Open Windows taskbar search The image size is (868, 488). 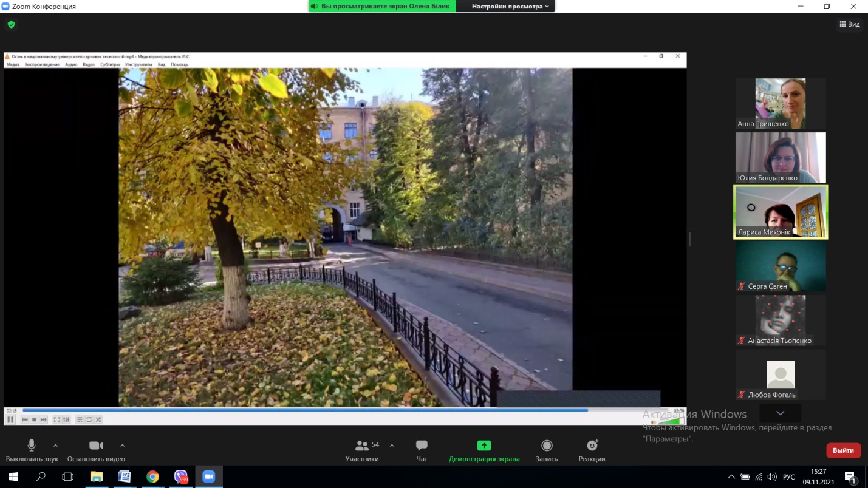(x=41, y=477)
